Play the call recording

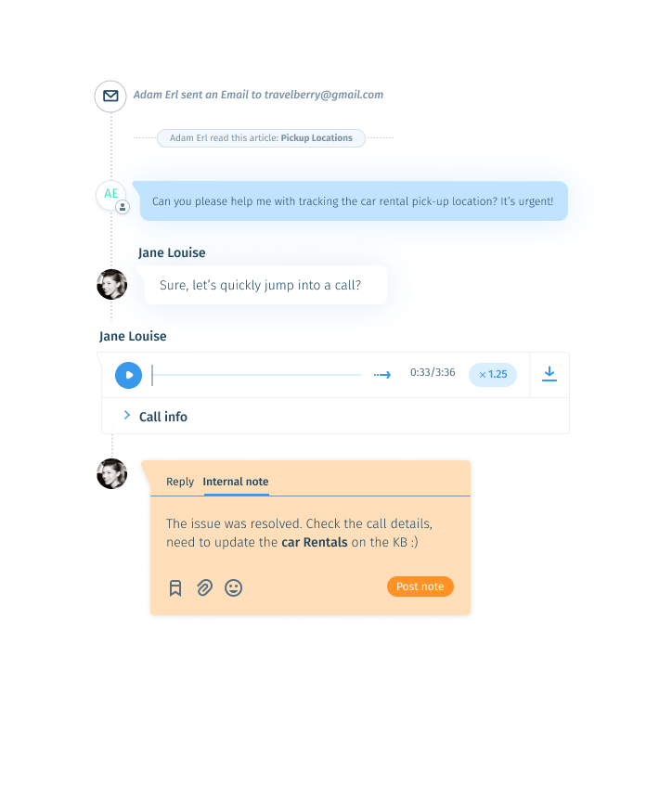(128, 375)
